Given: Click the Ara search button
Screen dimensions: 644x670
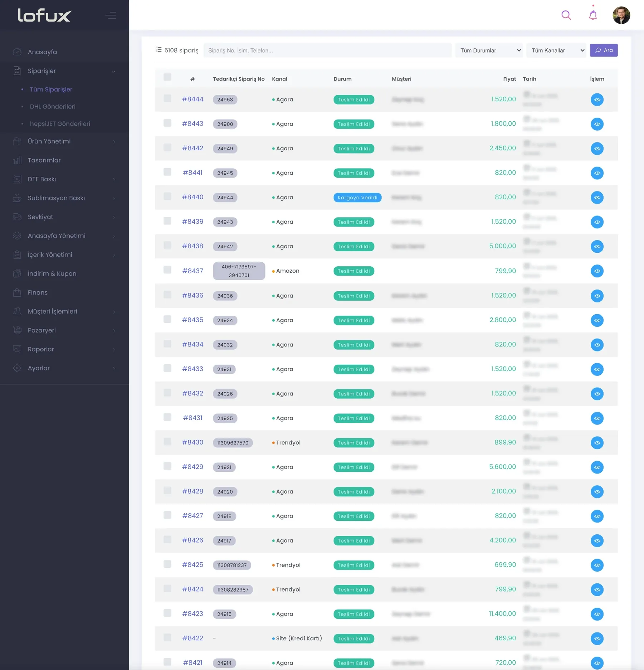Looking at the screenshot, I should [x=604, y=50].
